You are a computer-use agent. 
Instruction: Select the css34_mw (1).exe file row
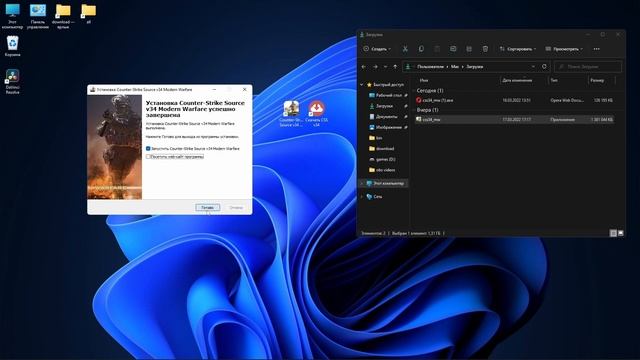click(515, 100)
